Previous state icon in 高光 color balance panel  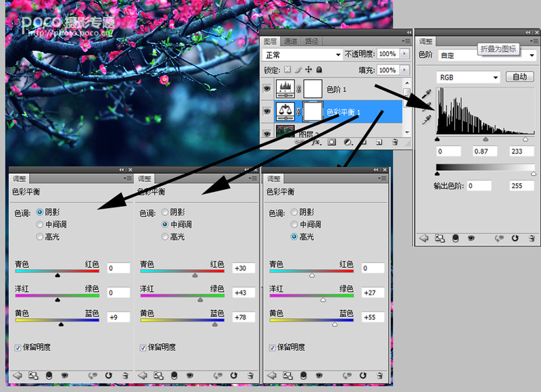(x=347, y=376)
